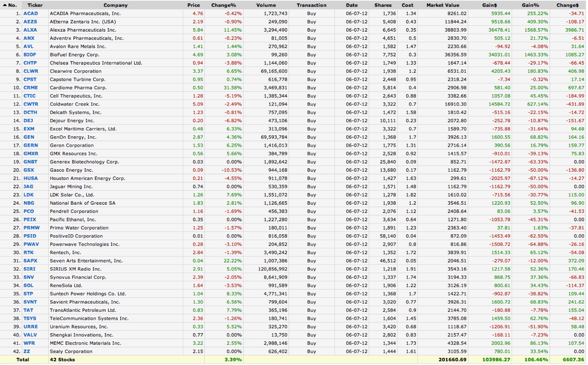
Task: Click the GERN ticker link
Action: point(30,145)
